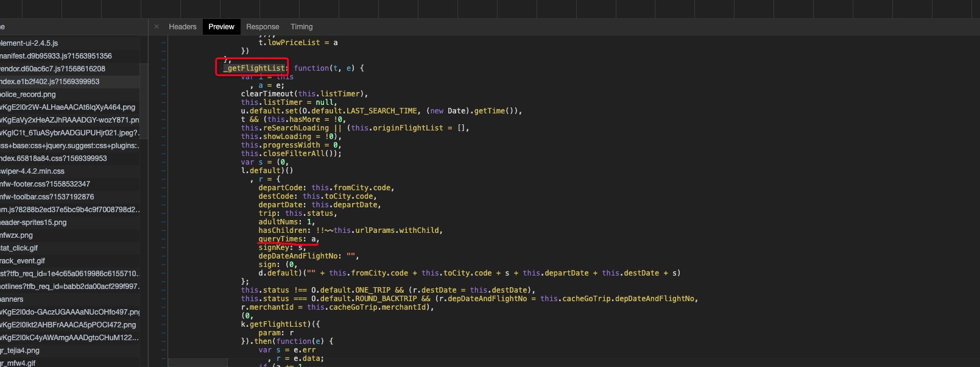980x367 pixels.
Task: Select the mfw-footer.css request row
Action: (x=70, y=184)
